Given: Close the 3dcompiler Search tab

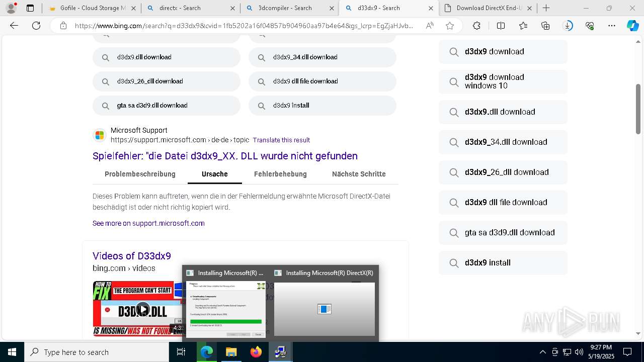Looking at the screenshot, I should click(x=332, y=8).
